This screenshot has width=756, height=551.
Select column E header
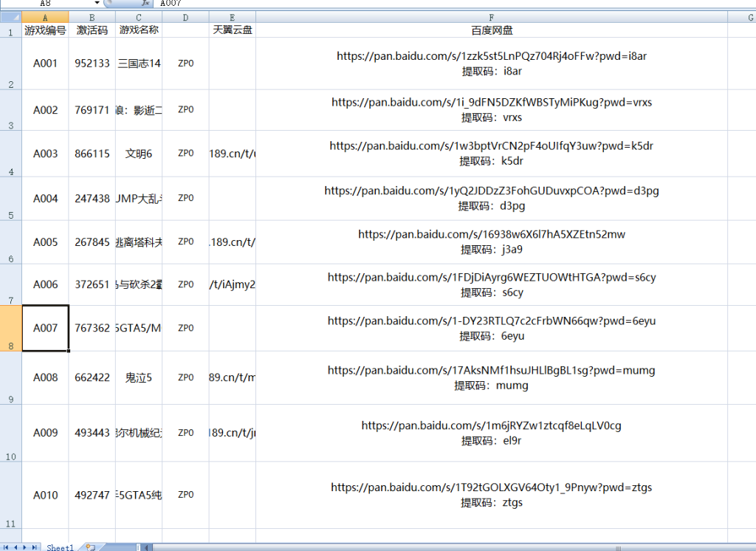(233, 18)
